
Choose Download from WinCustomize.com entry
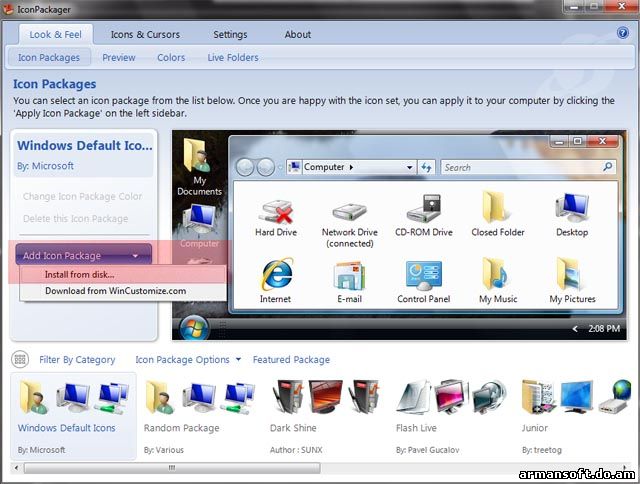click(x=122, y=291)
